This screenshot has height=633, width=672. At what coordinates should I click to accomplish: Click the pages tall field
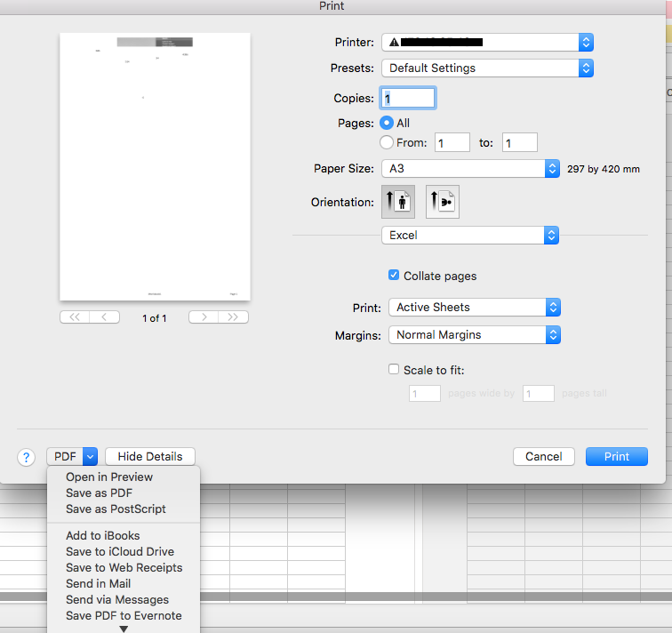[x=539, y=393]
